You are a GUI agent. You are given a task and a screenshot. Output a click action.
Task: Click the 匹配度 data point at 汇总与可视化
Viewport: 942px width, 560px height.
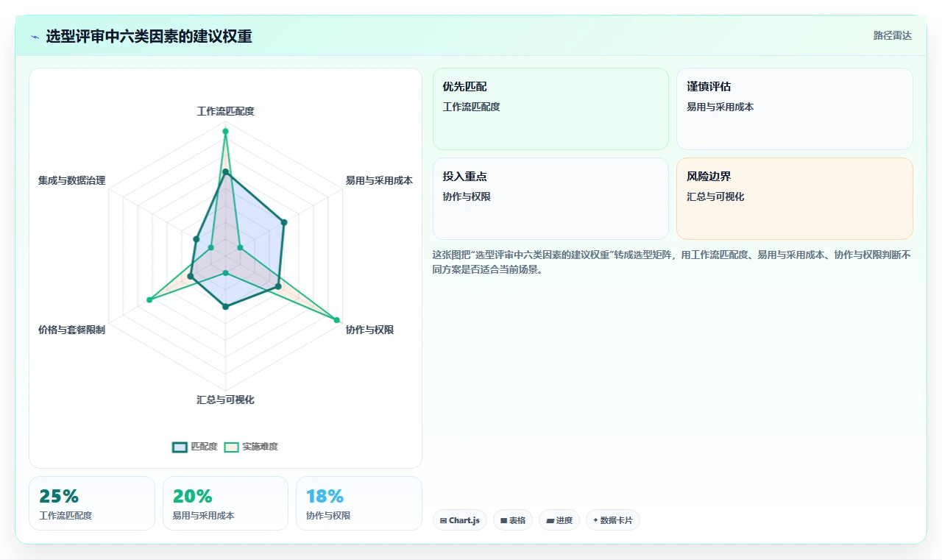[225, 307]
